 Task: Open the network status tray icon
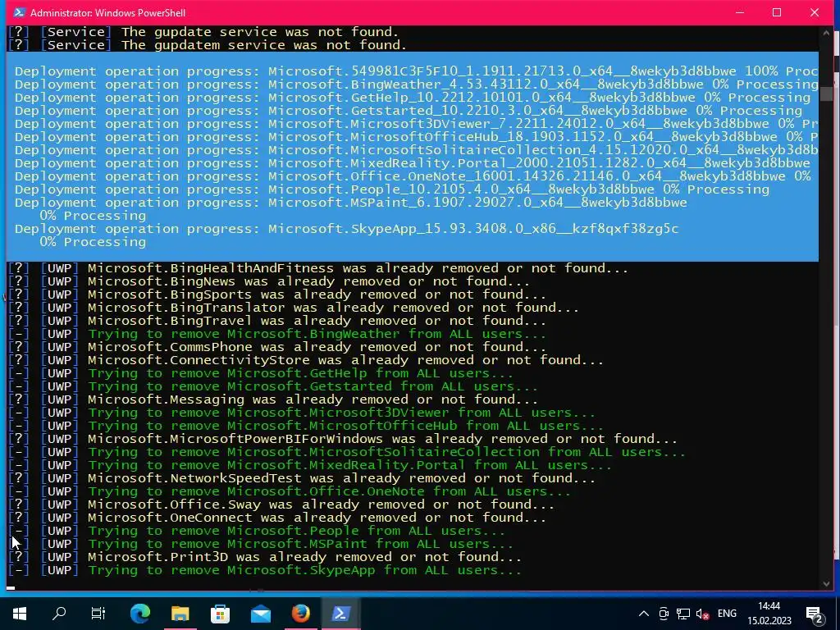coord(683,614)
